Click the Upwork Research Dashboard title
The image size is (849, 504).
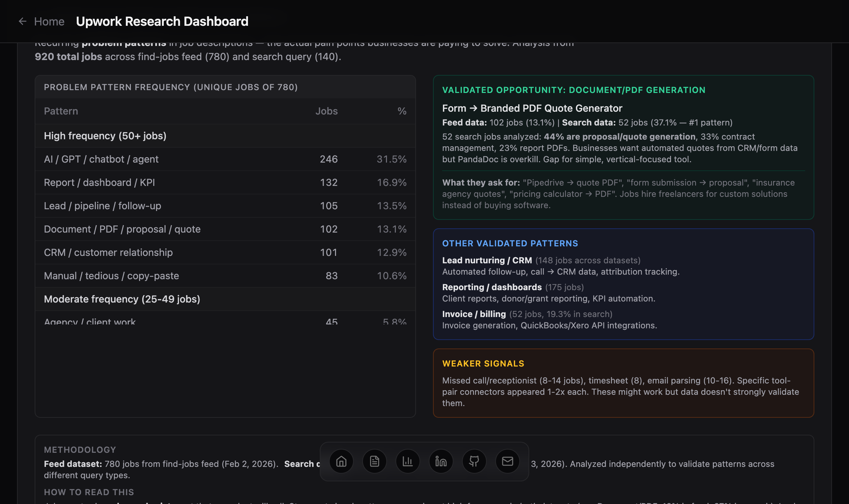[162, 22]
